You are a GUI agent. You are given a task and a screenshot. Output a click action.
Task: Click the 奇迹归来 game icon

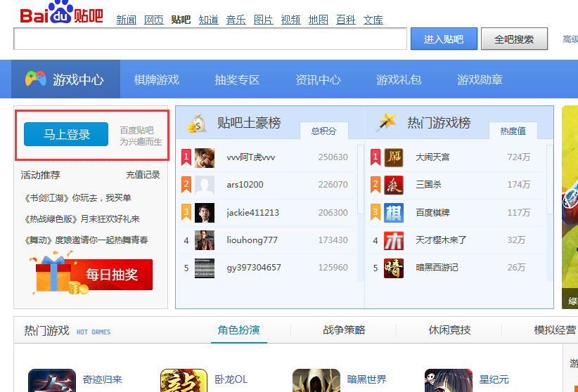coord(52,381)
